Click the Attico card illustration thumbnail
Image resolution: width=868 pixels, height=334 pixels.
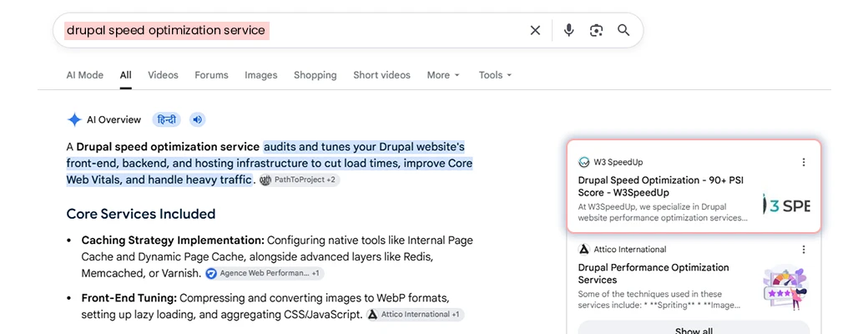(785, 288)
